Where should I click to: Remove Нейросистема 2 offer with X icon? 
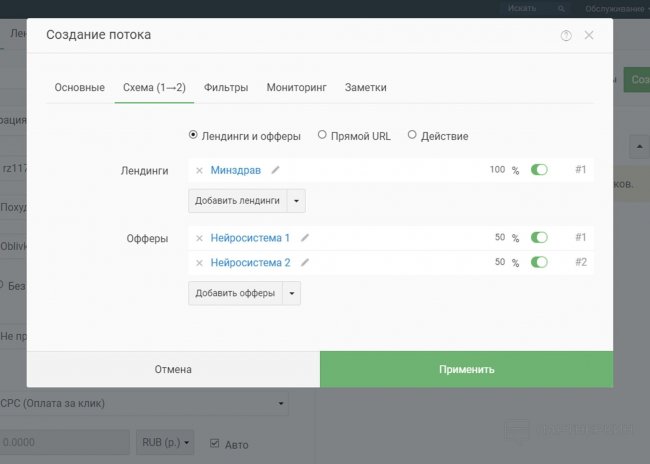pyautogui.click(x=200, y=263)
